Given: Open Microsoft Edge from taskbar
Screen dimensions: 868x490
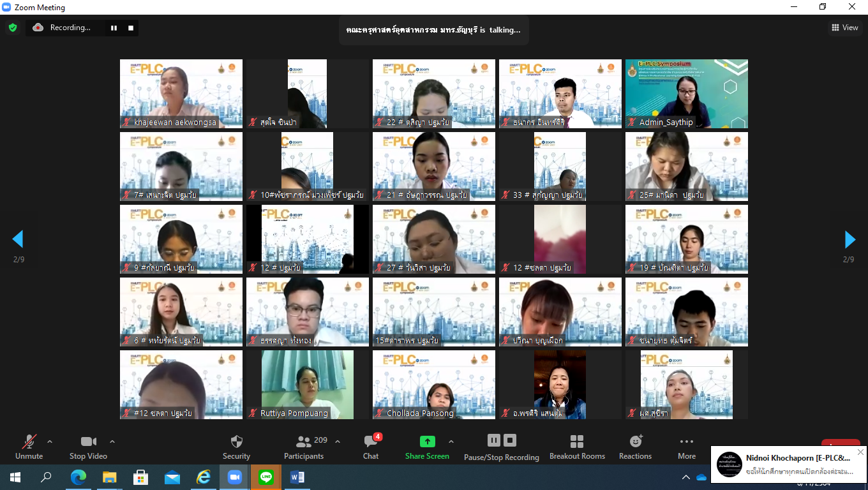Looking at the screenshot, I should (x=78, y=477).
